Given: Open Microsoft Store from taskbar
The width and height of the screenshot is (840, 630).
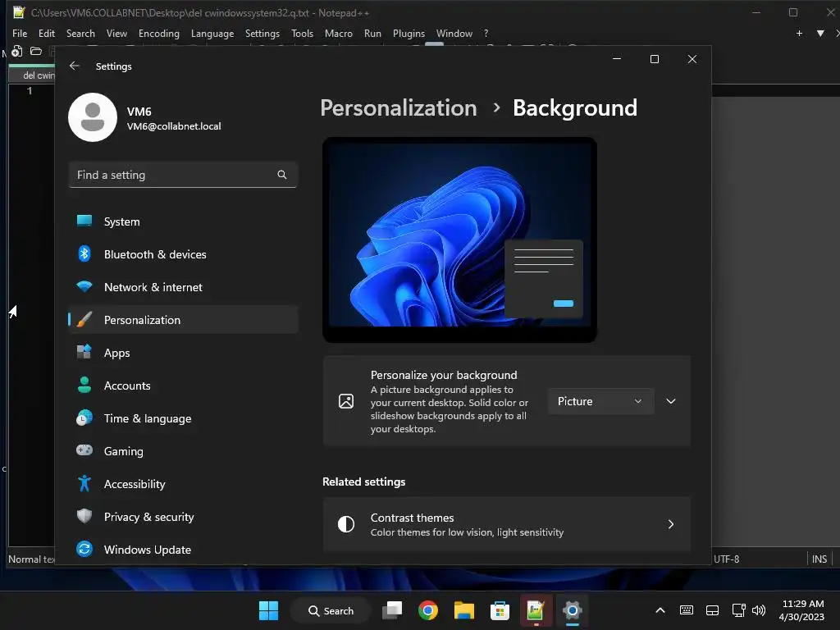Looking at the screenshot, I should [x=500, y=610].
